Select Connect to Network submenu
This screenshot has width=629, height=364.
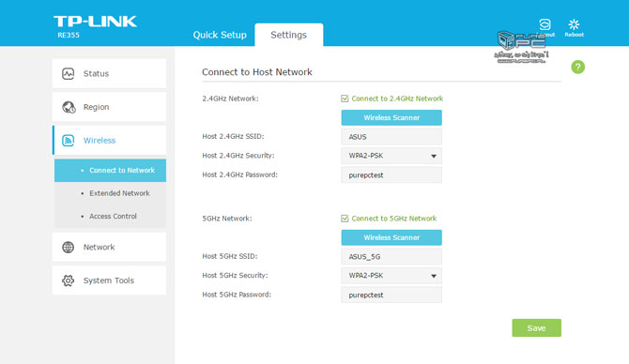pyautogui.click(x=111, y=171)
